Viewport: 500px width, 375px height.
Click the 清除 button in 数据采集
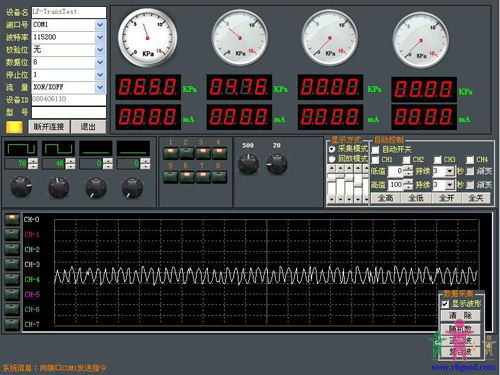pyautogui.click(x=461, y=315)
